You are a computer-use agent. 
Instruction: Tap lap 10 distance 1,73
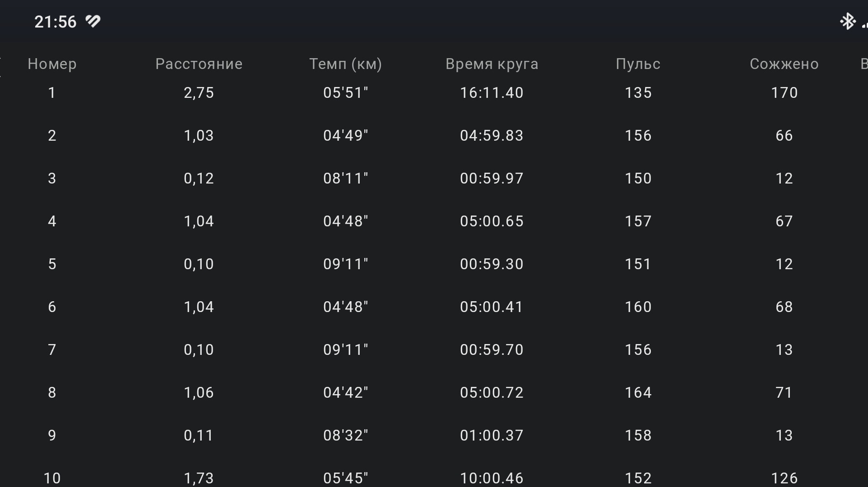point(199,478)
